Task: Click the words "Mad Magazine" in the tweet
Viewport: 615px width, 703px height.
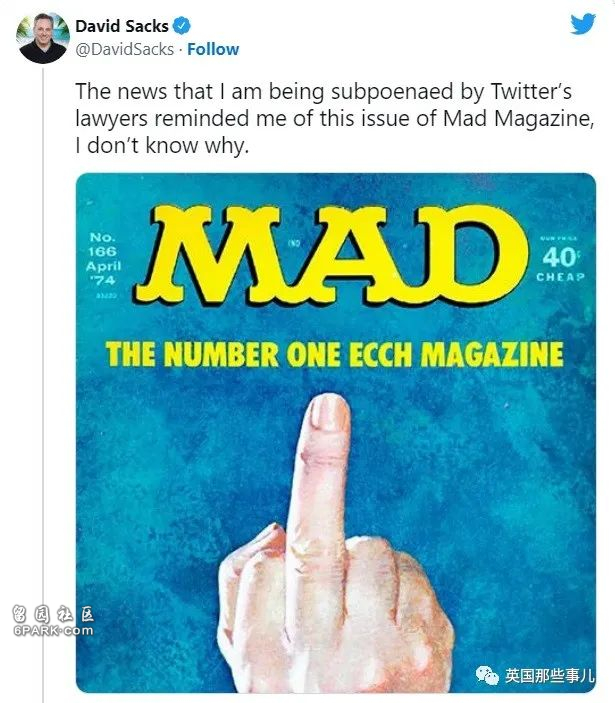Action: pos(518,118)
